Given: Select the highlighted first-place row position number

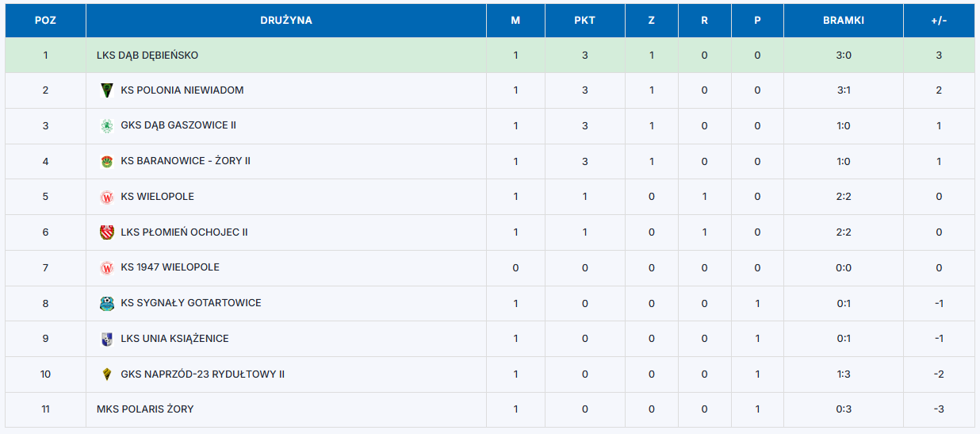Looking at the screenshot, I should pyautogui.click(x=46, y=56).
